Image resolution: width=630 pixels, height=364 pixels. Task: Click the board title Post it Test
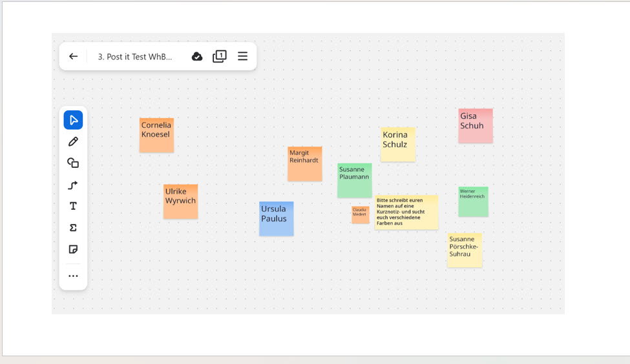click(135, 57)
